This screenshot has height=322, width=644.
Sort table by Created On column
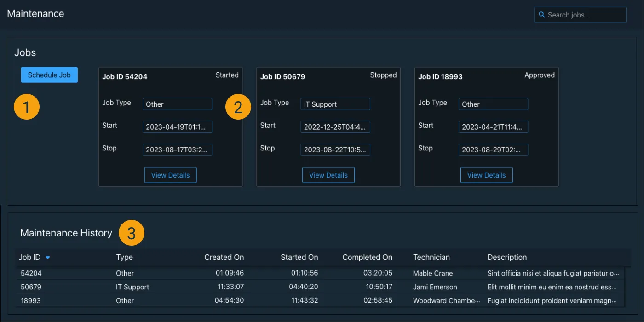[x=224, y=257]
